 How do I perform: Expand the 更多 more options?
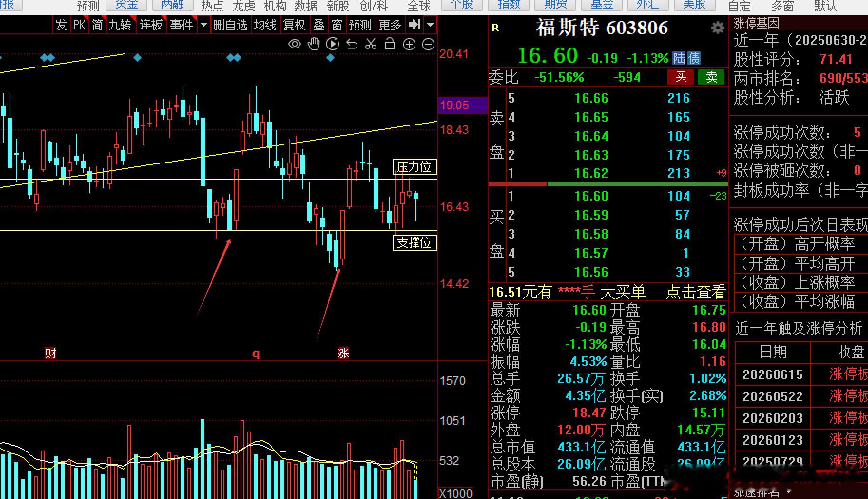(391, 25)
